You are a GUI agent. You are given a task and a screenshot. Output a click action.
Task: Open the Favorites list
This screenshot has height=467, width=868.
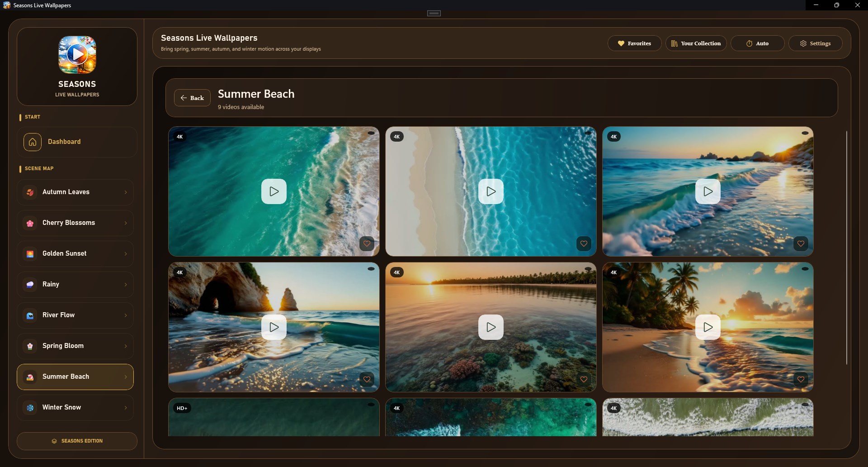pos(634,43)
